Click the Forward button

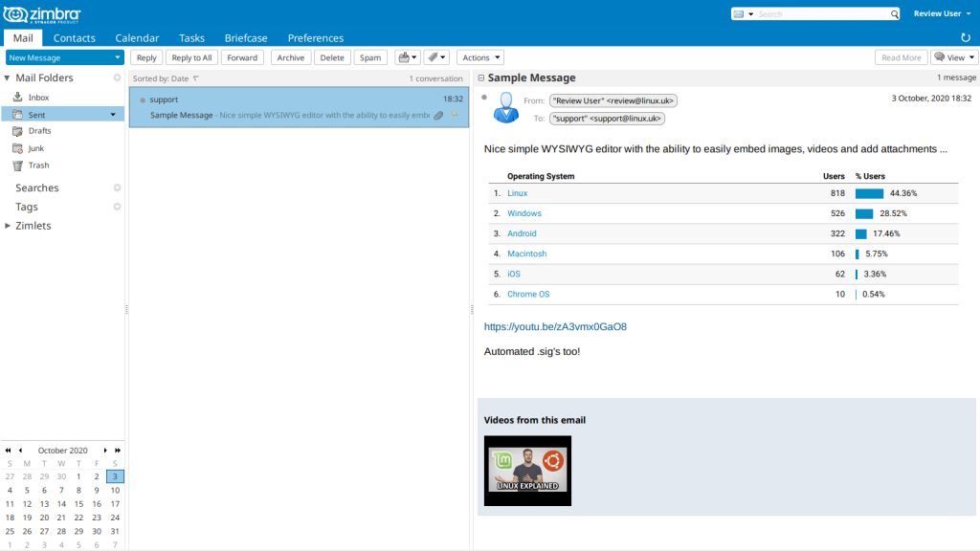tap(242, 57)
